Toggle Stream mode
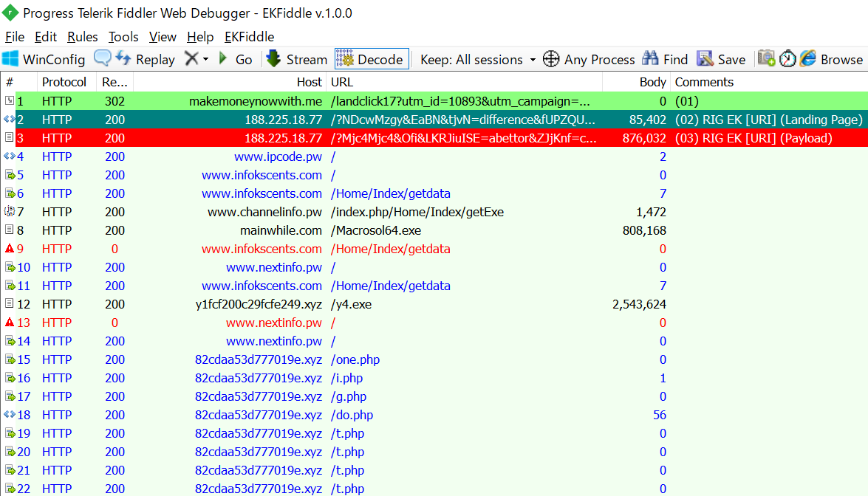Image resolution: width=868 pixels, height=496 pixels. click(x=297, y=59)
